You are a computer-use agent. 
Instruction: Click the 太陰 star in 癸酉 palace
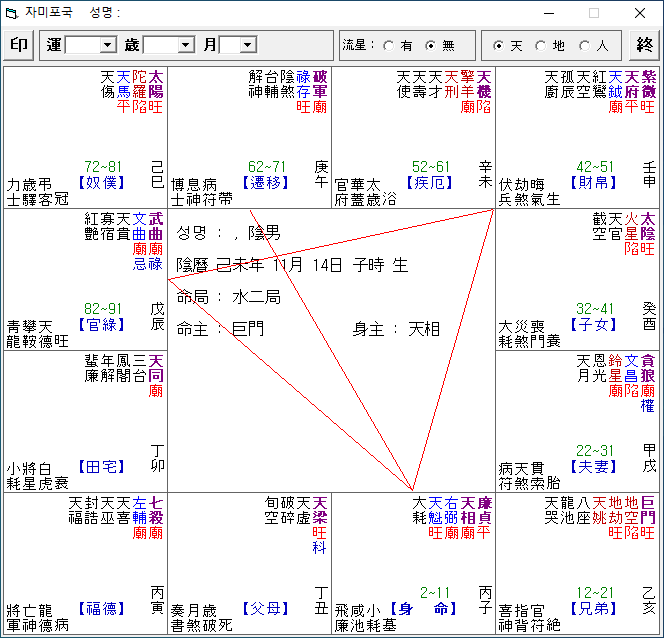[648, 226]
